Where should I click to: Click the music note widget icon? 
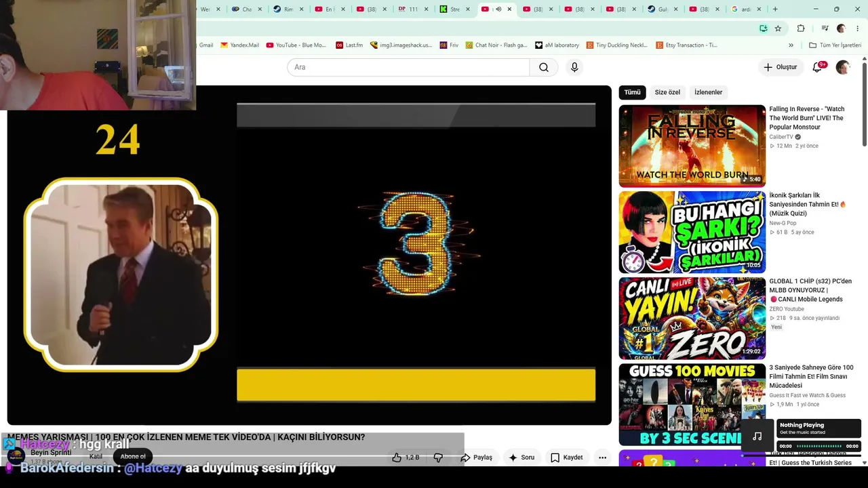click(x=757, y=436)
